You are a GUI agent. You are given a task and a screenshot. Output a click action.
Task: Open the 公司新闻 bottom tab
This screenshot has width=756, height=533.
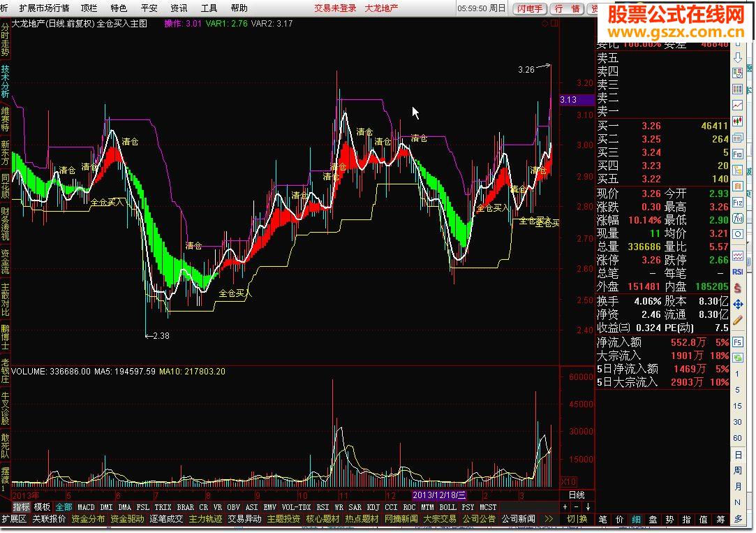point(518,519)
